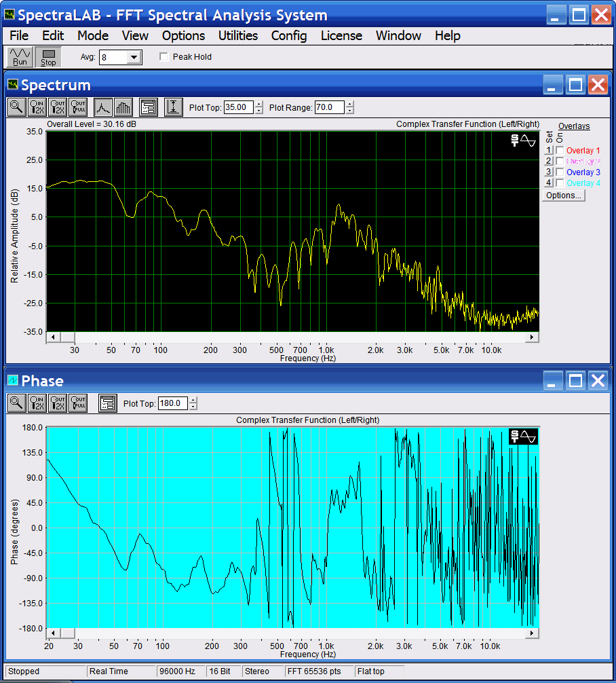The image size is (616, 683).
Task: Open Phase plot properties dialog icon
Action: [107, 403]
